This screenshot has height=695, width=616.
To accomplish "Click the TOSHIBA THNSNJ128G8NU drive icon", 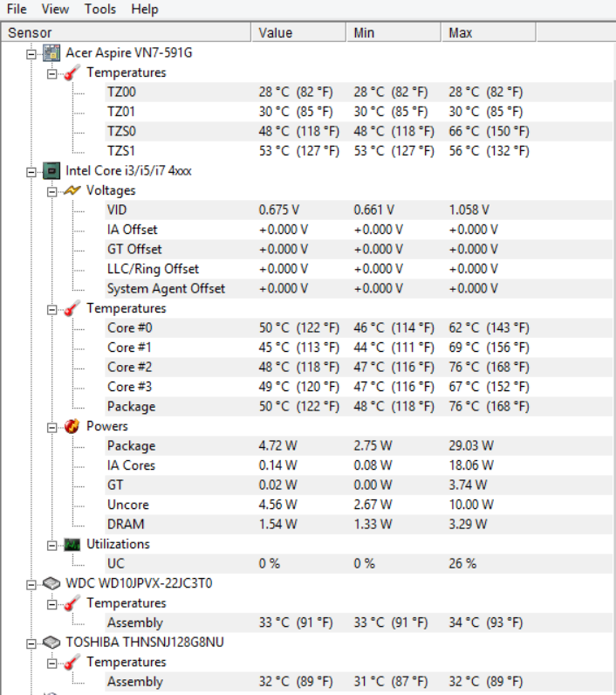I will pyautogui.click(x=51, y=643).
